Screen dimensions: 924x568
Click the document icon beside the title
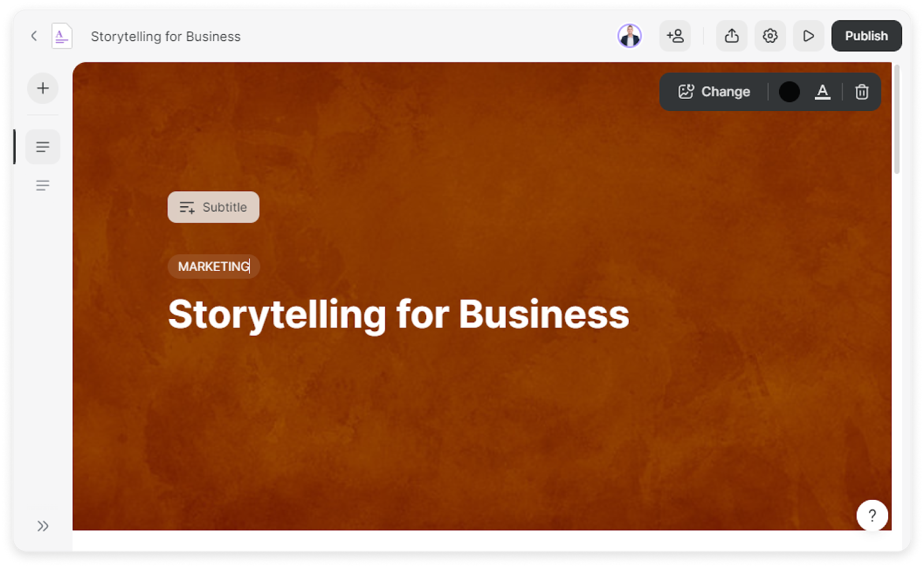point(62,36)
